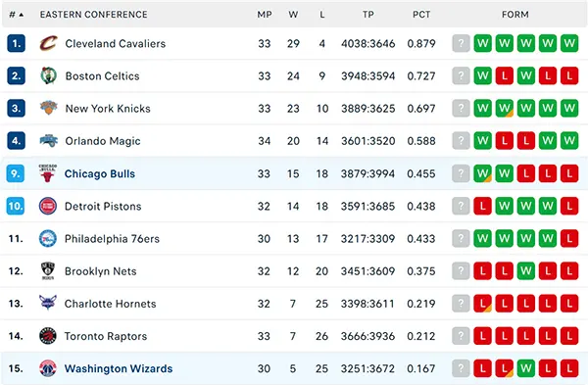Image resolution: width=588 pixels, height=385 pixels.
Task: Click Cleveland Cavaliers upcoming match question mark
Action: [x=461, y=43]
